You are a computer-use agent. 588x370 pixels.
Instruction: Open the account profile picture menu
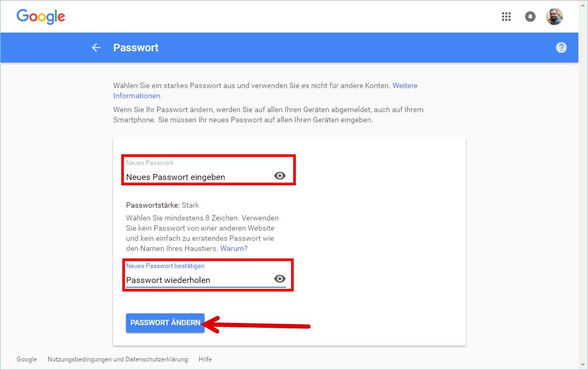click(x=554, y=17)
